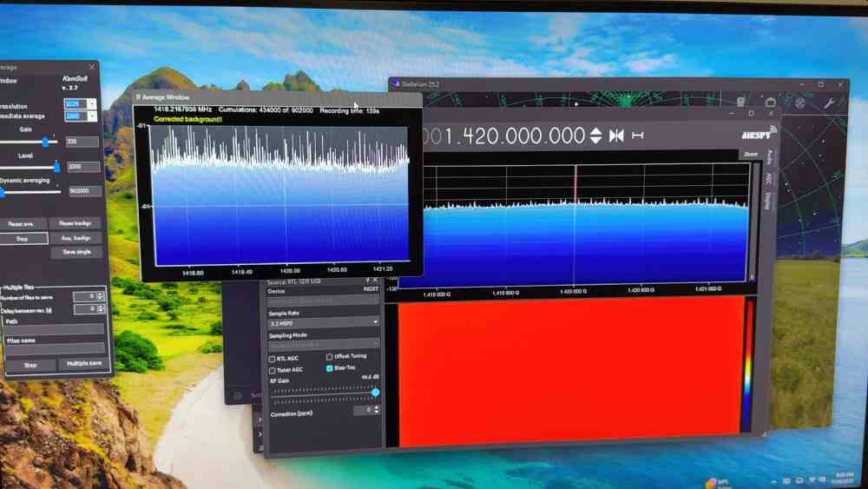Tick the Offset Tuning checkbox

point(329,356)
